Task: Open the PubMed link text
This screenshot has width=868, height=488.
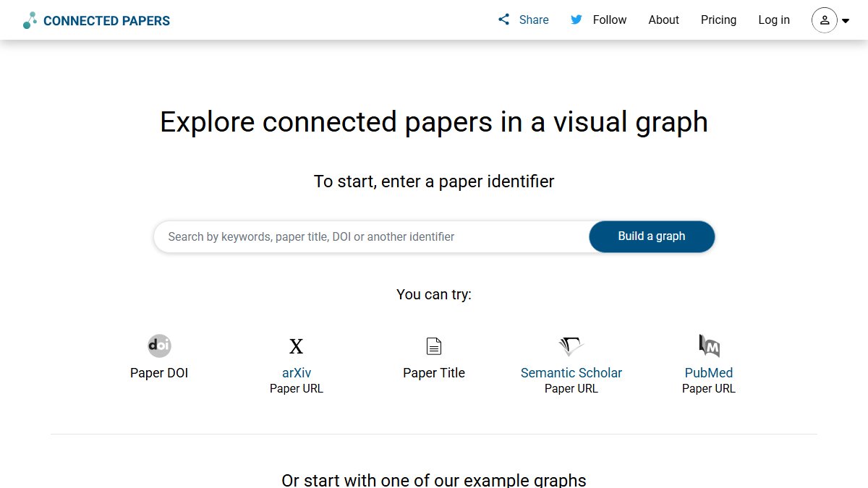Action: coord(709,373)
